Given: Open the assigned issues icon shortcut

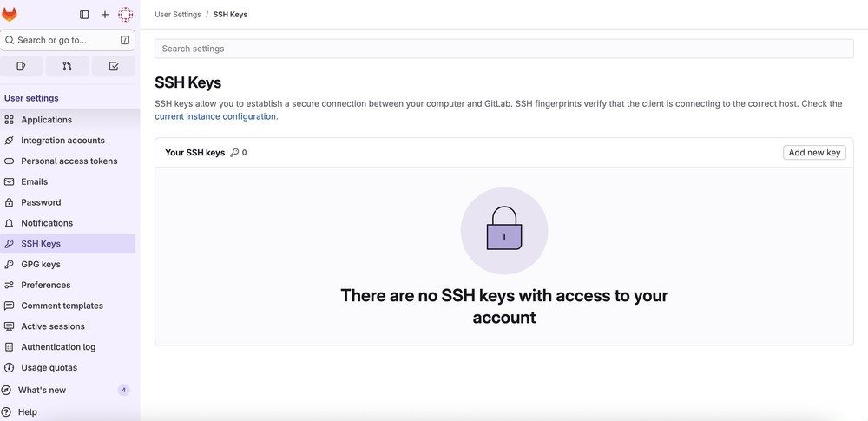Looking at the screenshot, I should coord(21,67).
